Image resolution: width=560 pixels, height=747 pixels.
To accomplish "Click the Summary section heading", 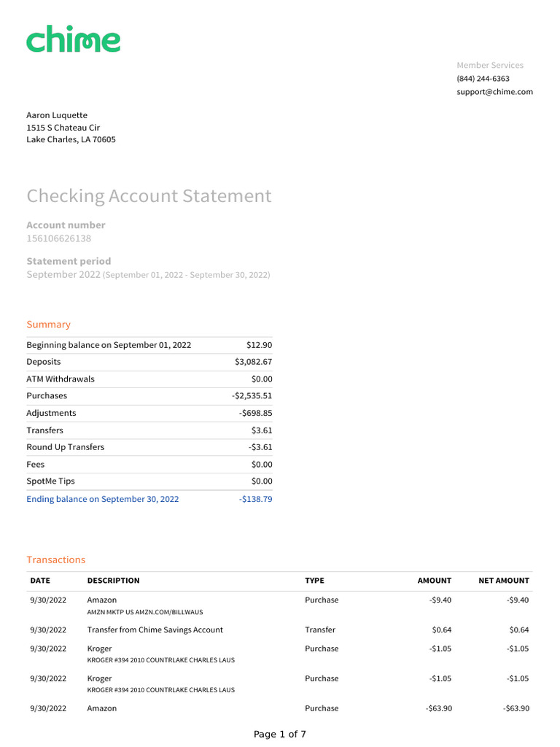I will [x=49, y=325].
